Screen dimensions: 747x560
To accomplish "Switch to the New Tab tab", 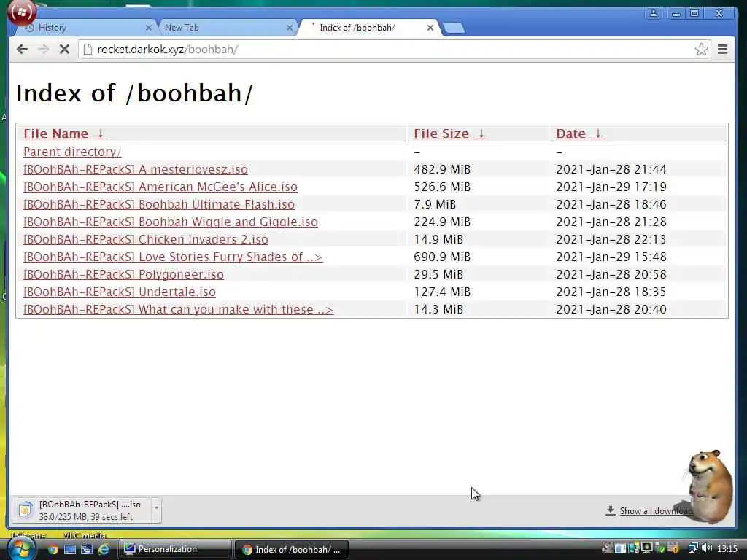I will pos(226,28).
